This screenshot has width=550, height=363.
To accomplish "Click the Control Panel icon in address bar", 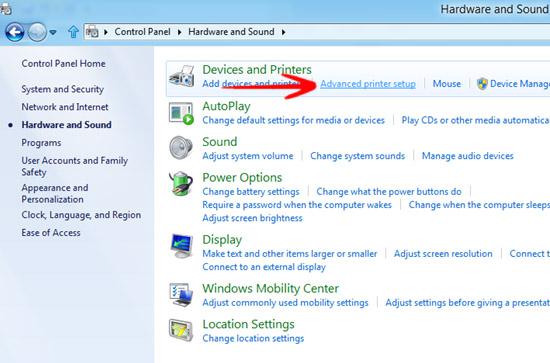I will point(92,32).
